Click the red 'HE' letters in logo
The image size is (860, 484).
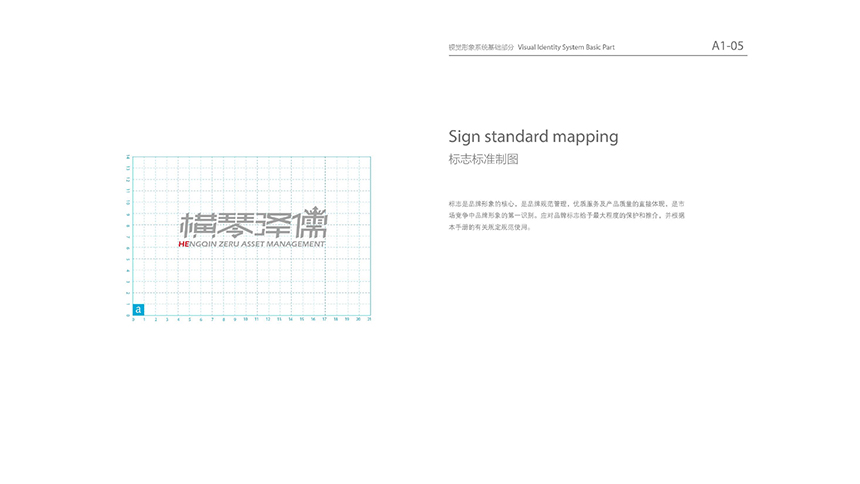click(x=184, y=244)
